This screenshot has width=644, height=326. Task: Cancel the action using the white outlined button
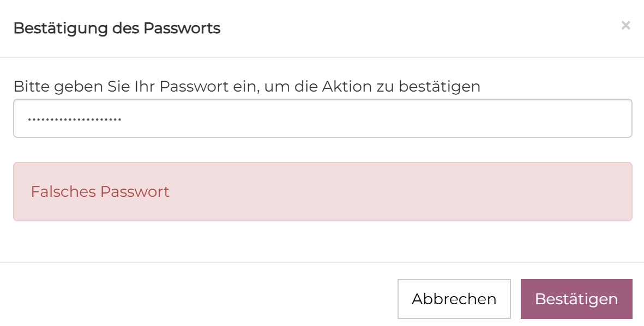(454, 299)
